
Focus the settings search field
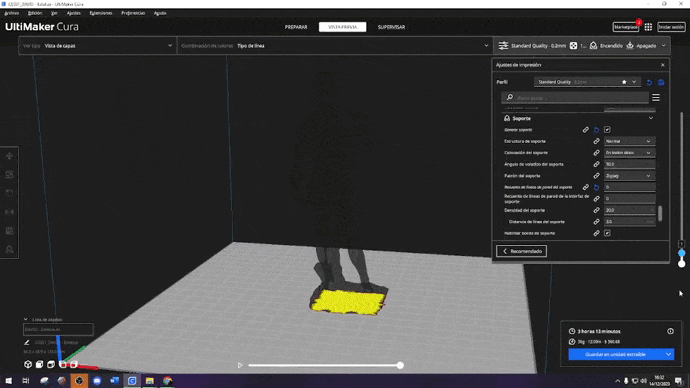575,98
